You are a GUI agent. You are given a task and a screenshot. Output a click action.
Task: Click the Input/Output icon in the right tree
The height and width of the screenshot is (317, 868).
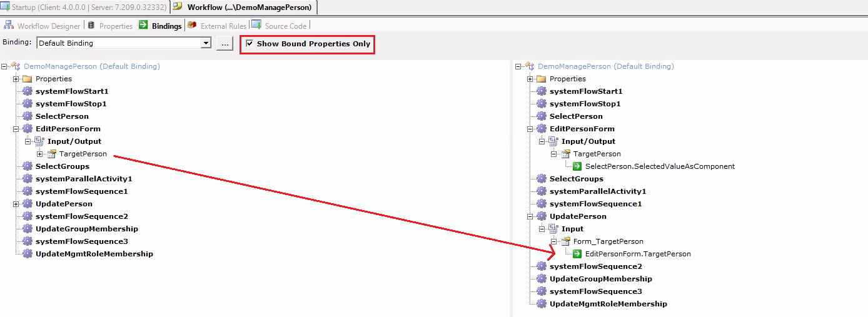(x=553, y=141)
